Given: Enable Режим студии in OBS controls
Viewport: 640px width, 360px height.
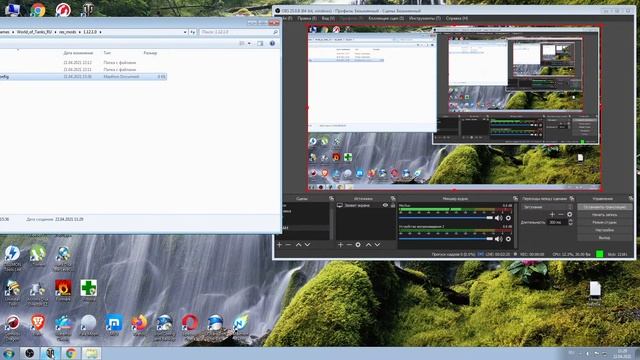Looking at the screenshot, I should pyautogui.click(x=604, y=222).
